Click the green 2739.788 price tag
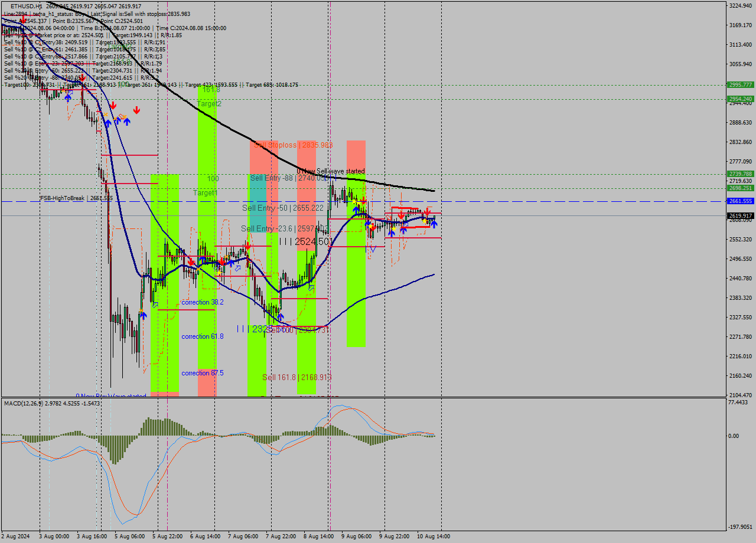Image resolution: width=756 pixels, height=543 pixels. point(740,174)
